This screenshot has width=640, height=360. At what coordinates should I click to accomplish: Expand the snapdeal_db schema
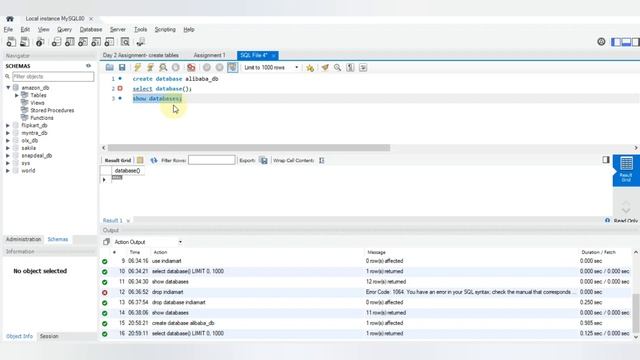[8, 156]
